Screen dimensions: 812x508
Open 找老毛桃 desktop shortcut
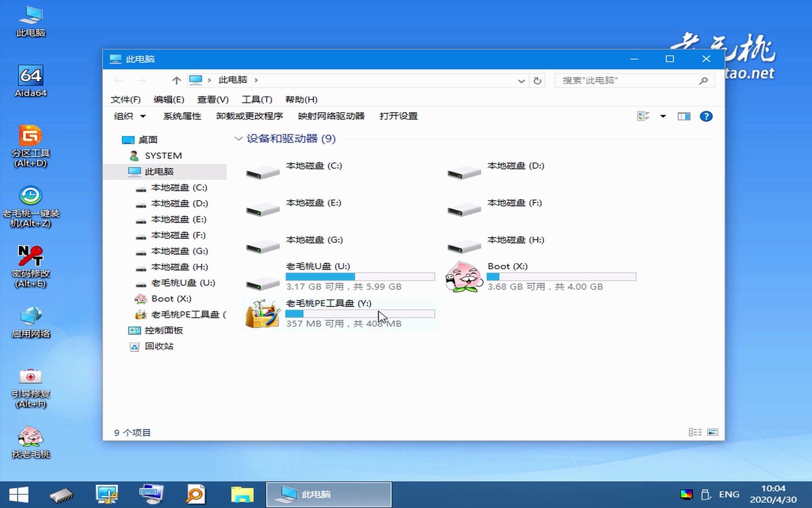[30, 443]
